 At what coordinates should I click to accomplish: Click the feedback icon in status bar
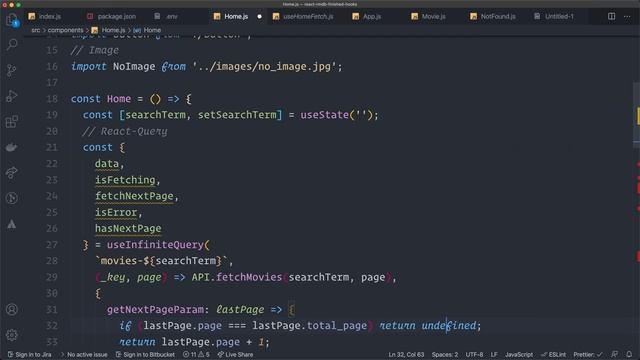click(615, 354)
